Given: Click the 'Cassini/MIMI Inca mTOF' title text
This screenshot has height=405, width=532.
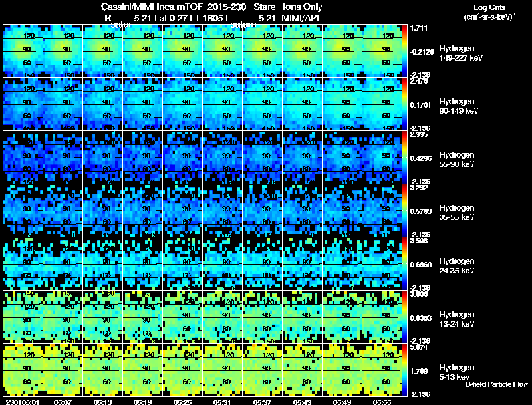Looking at the screenshot, I should (x=152, y=7).
